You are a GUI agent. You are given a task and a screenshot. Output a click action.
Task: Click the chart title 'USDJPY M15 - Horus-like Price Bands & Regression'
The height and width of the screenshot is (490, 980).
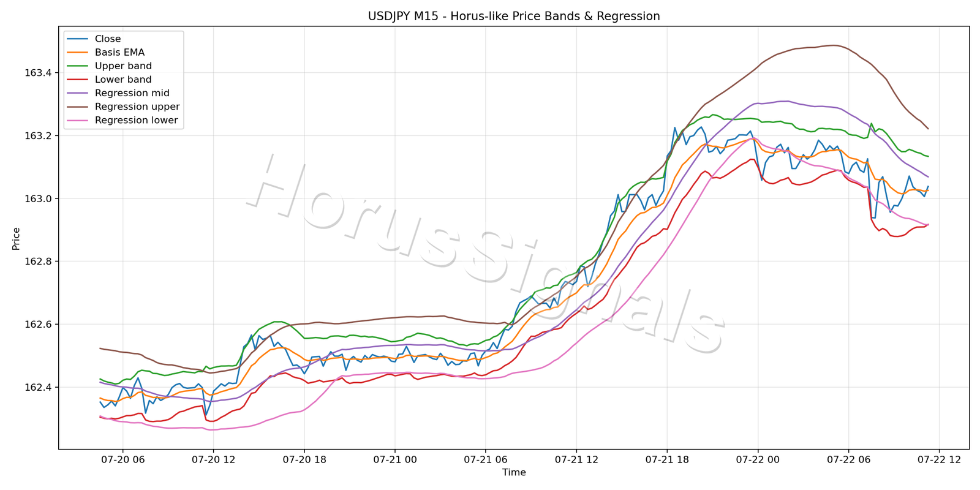point(514,17)
